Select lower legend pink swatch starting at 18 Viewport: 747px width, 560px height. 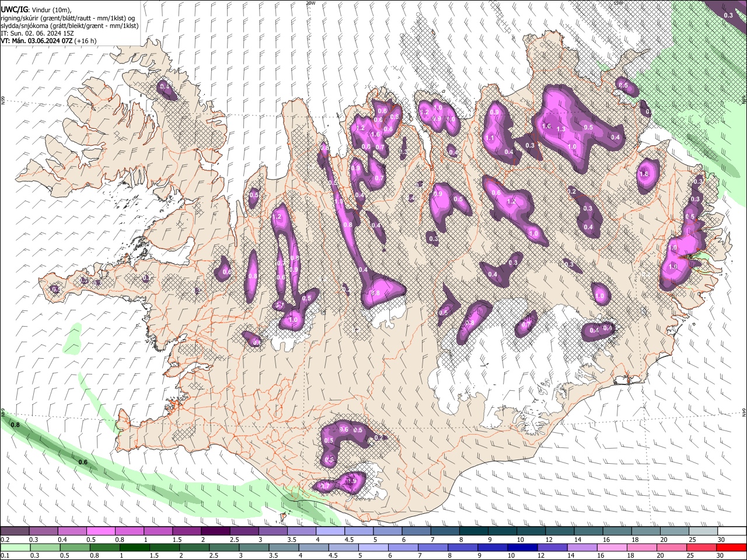coord(643,547)
